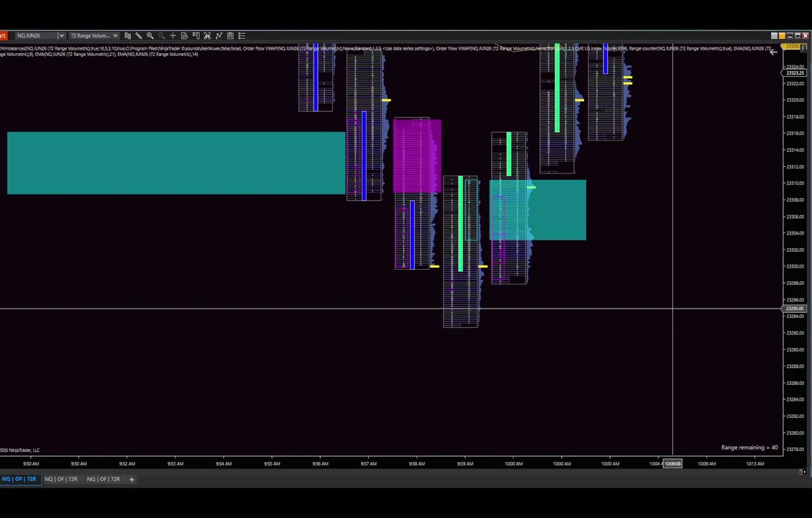Activate the Zoom In magnifier

click(x=150, y=36)
